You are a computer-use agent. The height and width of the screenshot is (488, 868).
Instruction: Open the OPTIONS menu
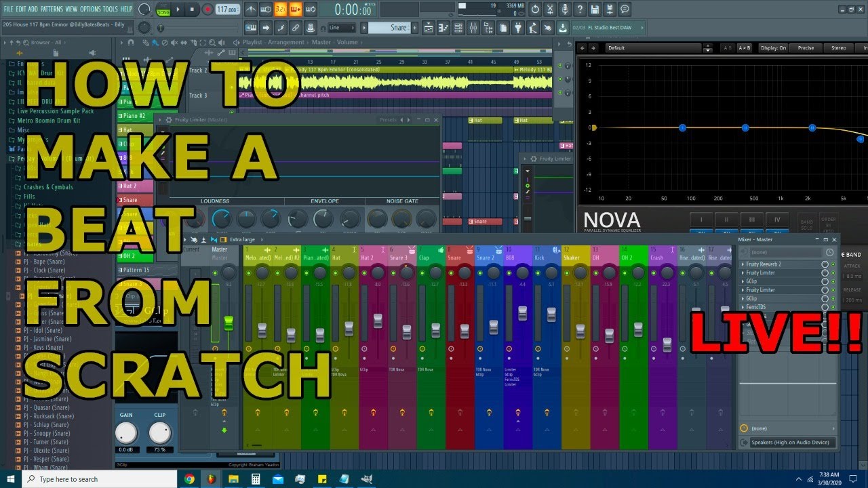click(x=90, y=9)
